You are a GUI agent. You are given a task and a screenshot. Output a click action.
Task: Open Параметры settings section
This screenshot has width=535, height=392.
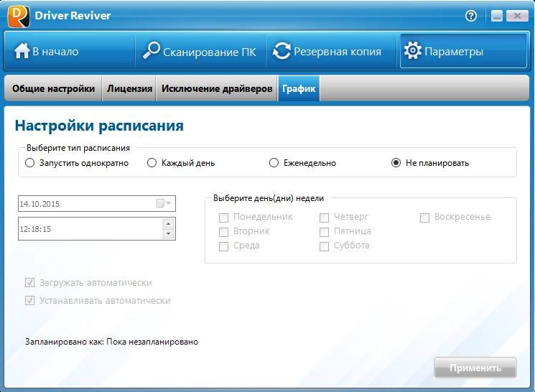pos(463,51)
